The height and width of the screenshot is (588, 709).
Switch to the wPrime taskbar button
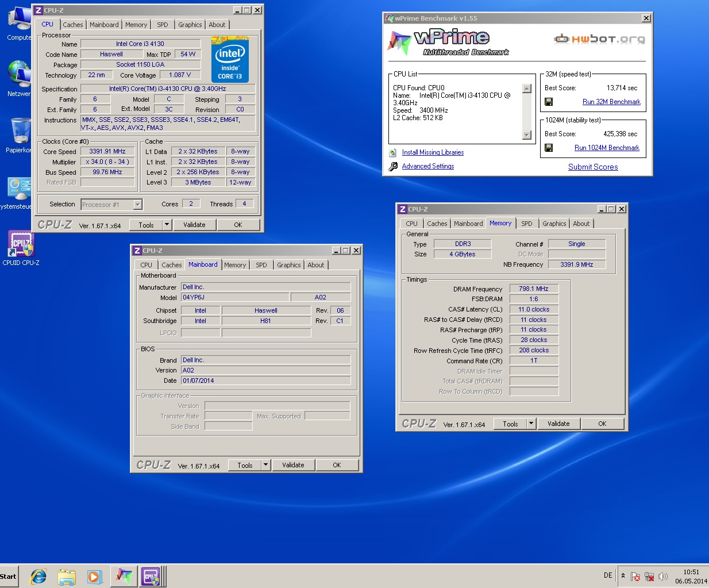point(124,577)
